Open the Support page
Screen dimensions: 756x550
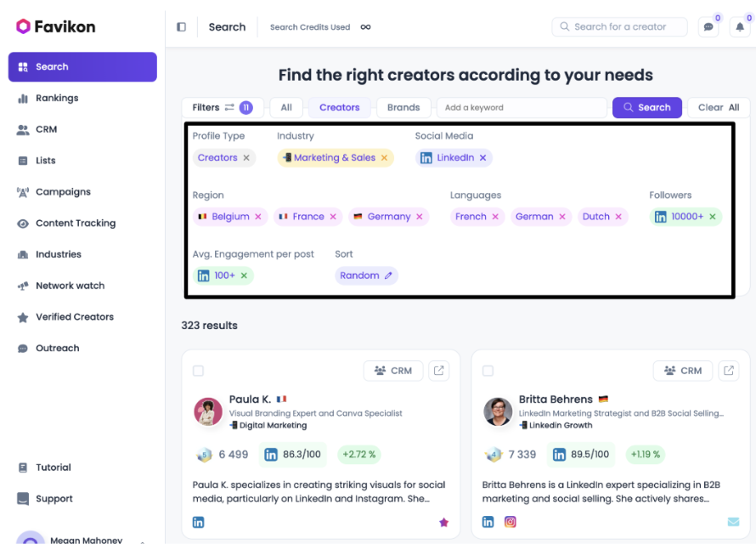click(45, 499)
